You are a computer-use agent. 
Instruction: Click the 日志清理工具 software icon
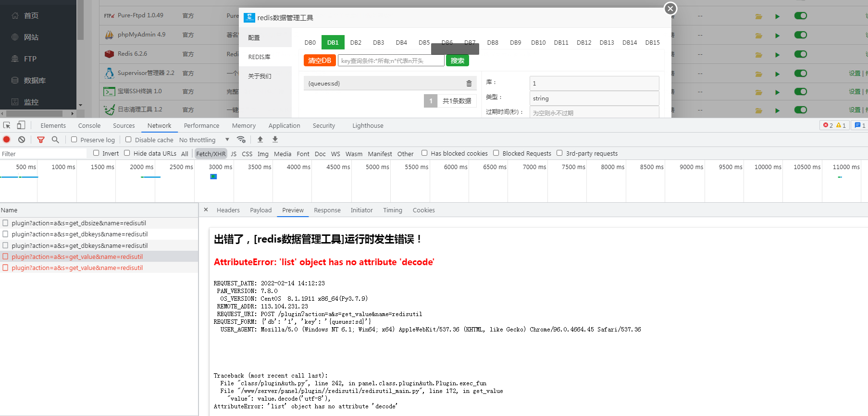pyautogui.click(x=110, y=110)
